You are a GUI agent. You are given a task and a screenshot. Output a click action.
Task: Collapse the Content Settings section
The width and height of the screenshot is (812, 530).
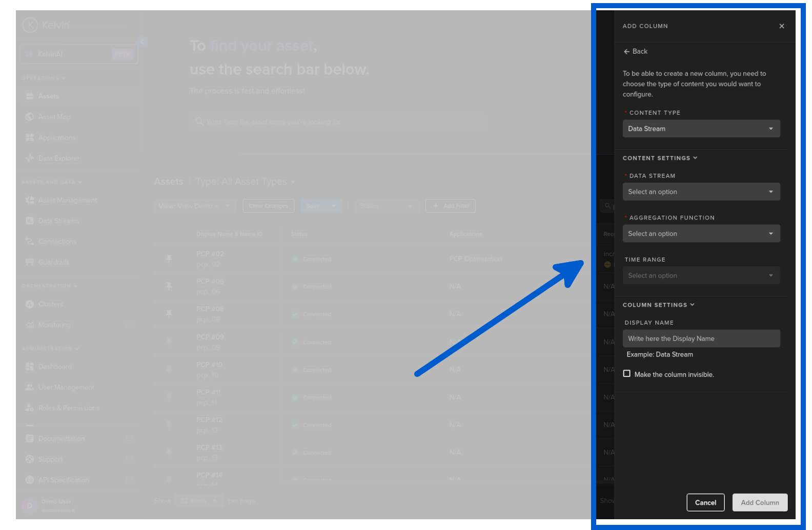[x=660, y=158]
